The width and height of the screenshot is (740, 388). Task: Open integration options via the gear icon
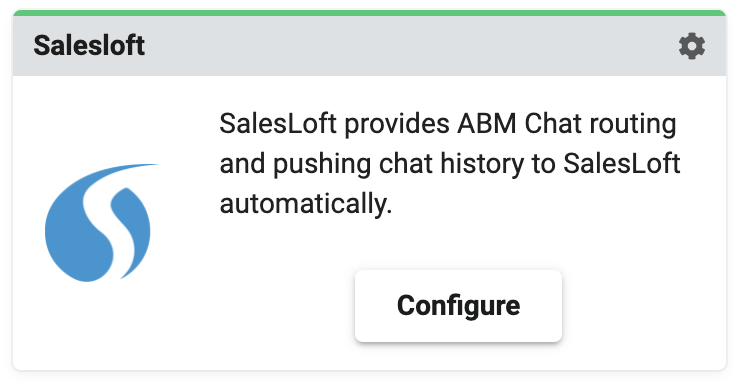(692, 46)
